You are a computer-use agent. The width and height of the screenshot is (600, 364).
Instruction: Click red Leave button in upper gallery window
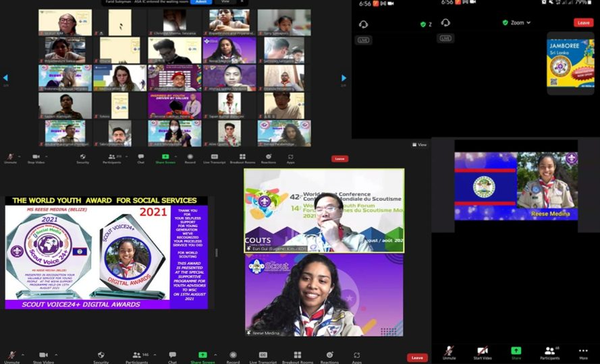pos(339,158)
